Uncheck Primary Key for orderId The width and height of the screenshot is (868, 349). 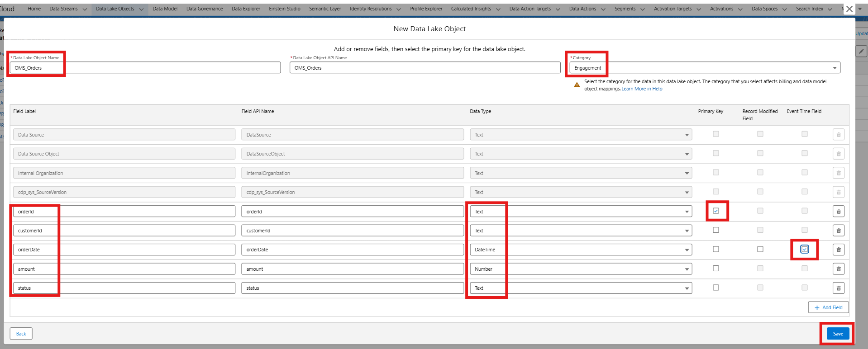[716, 211]
